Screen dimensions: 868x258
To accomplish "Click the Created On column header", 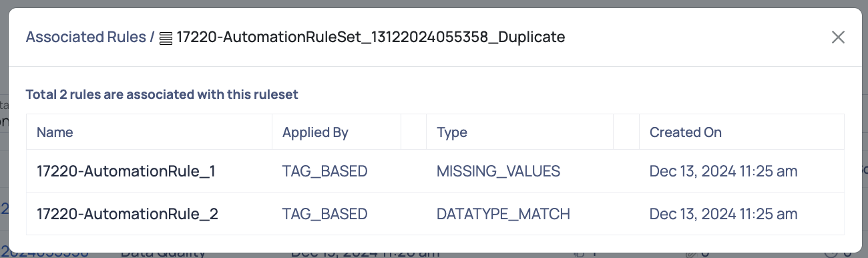I will (x=686, y=132).
